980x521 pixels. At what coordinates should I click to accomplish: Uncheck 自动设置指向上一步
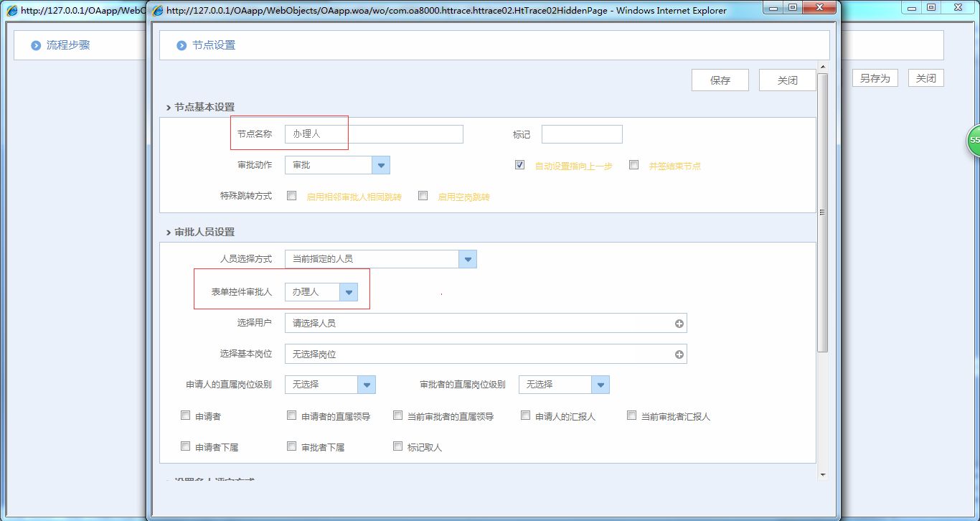pyautogui.click(x=519, y=164)
